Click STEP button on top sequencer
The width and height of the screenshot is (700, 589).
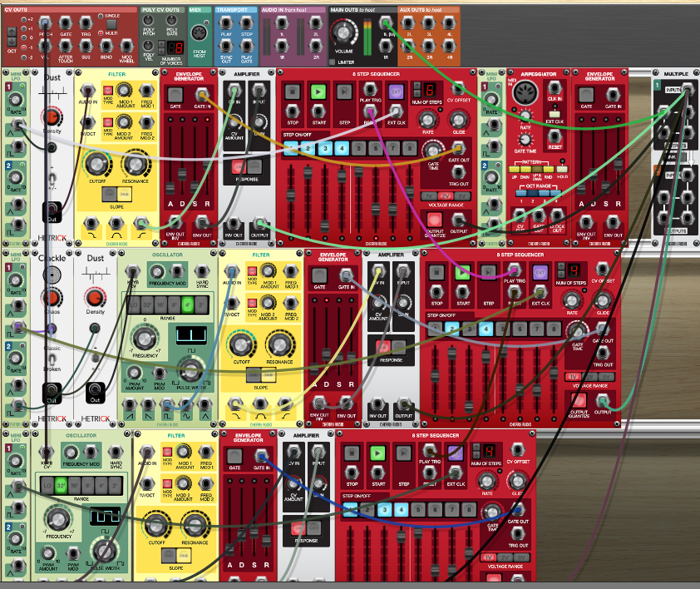(x=343, y=92)
